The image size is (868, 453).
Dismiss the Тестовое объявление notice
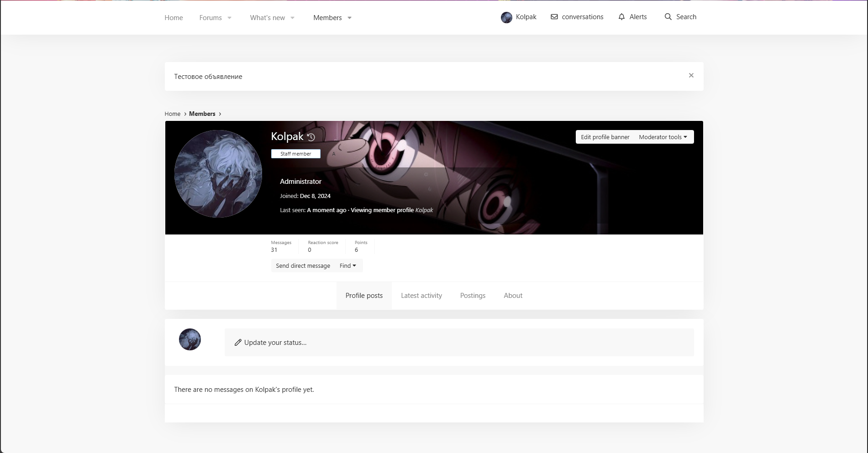pos(691,75)
